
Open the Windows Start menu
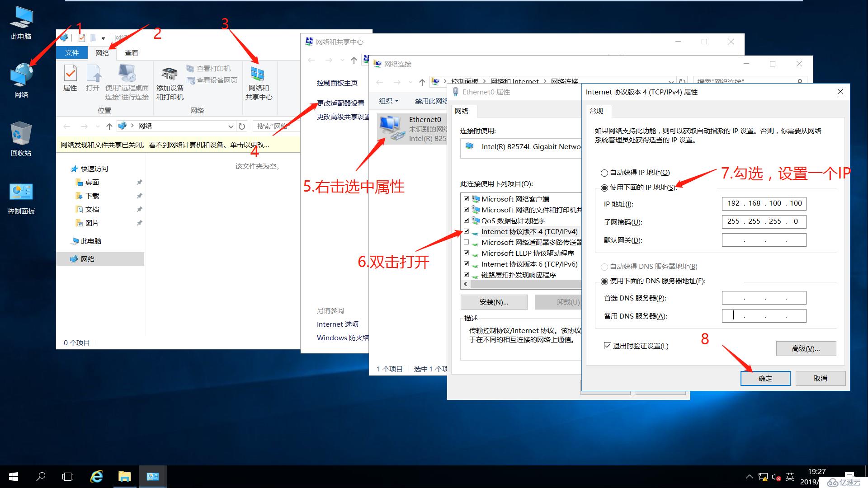[14, 477]
